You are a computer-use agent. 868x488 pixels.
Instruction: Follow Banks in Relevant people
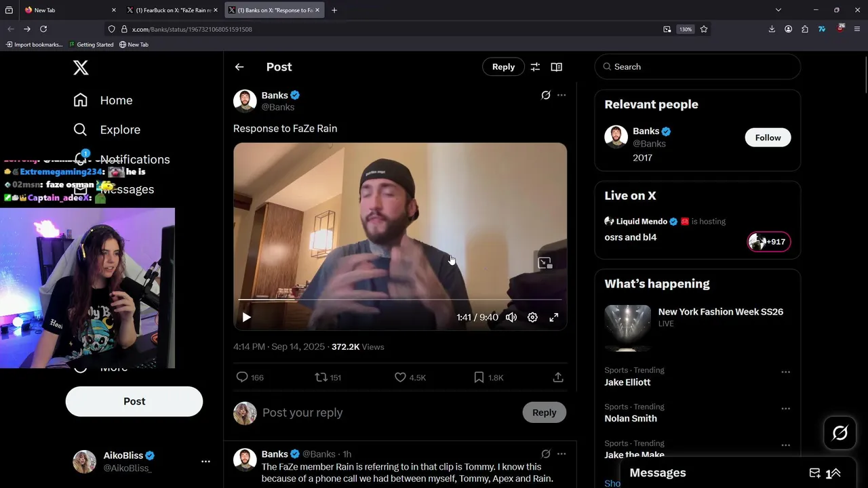click(x=768, y=138)
